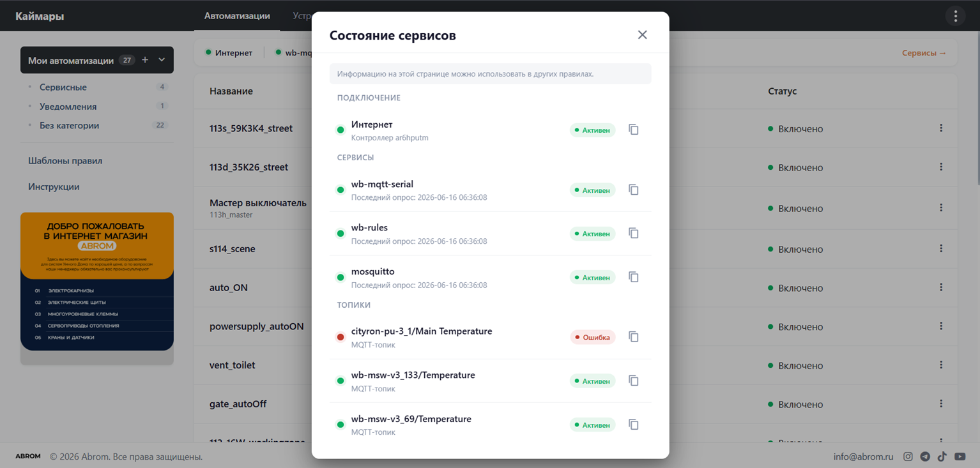The image size is (980, 468).
Task: Close the Состояние сервисов dialog
Action: [642, 35]
